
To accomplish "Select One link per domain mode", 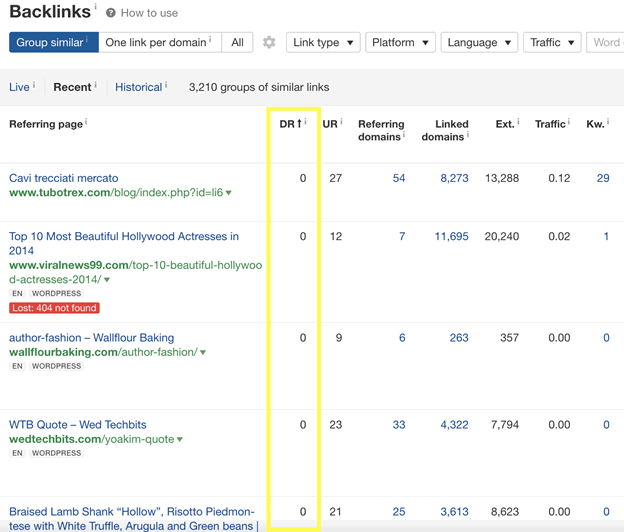I will click(x=160, y=42).
